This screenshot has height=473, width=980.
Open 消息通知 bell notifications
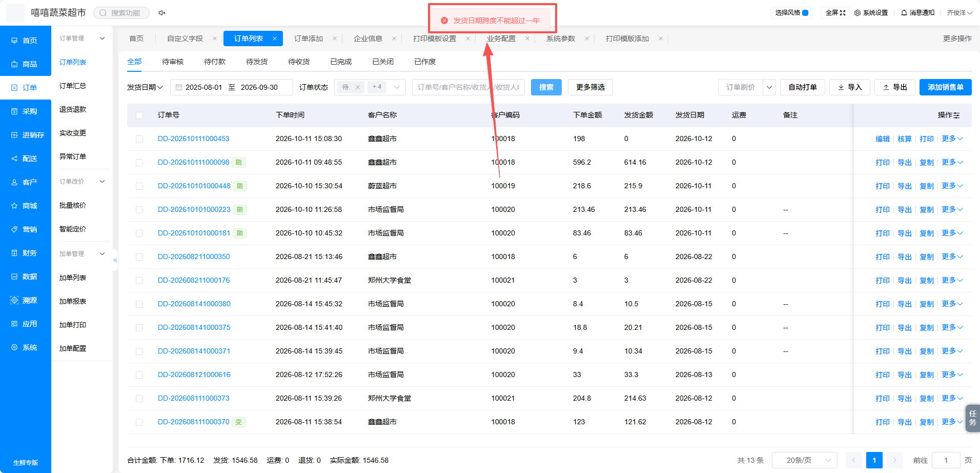pos(917,13)
